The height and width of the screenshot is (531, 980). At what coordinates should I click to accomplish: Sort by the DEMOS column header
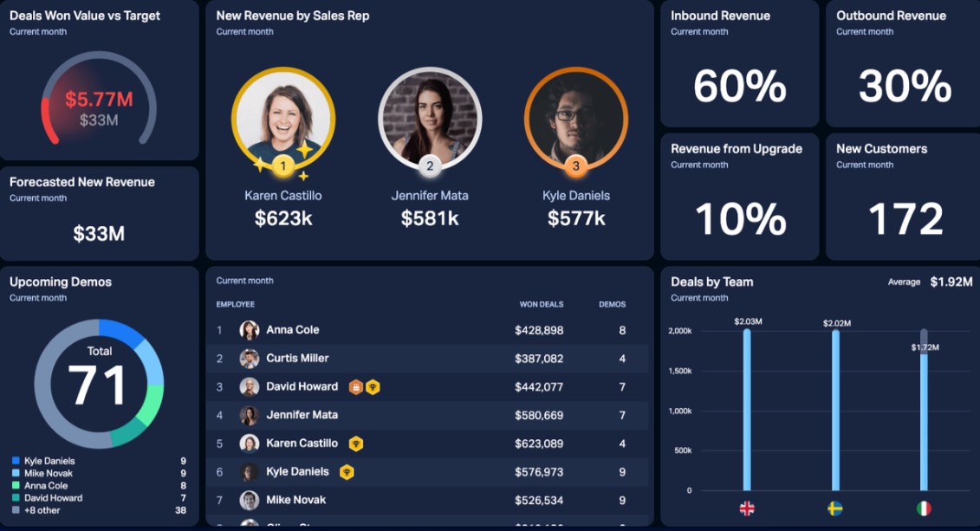[x=612, y=305]
